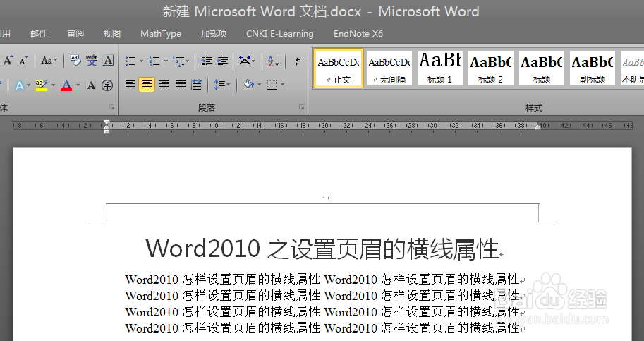This screenshot has width=644, height=341.
Task: Justify paragraph text
Action: 181,85
